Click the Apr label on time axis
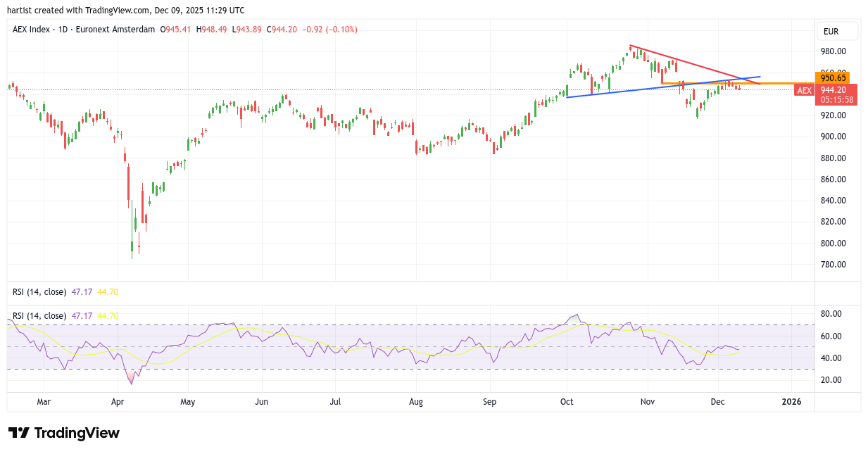Screen dimensions: 868x454 pyautogui.click(x=118, y=402)
